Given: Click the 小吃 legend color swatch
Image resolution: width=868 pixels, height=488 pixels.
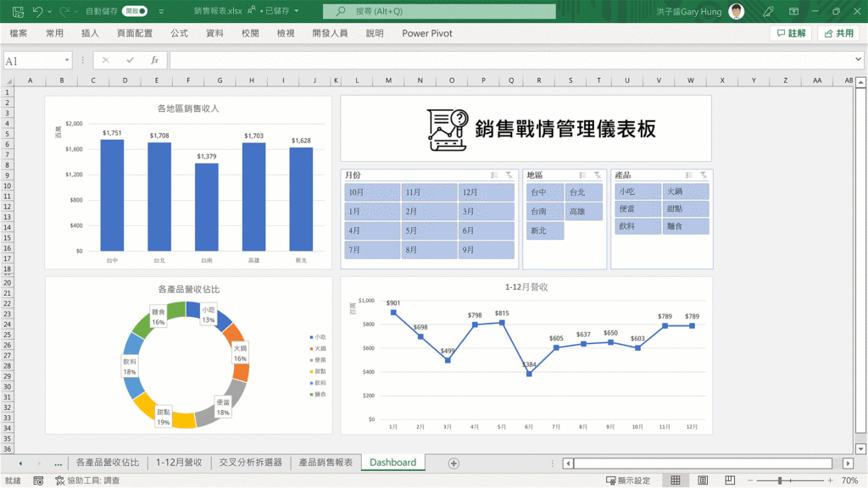Looking at the screenshot, I should (x=312, y=337).
